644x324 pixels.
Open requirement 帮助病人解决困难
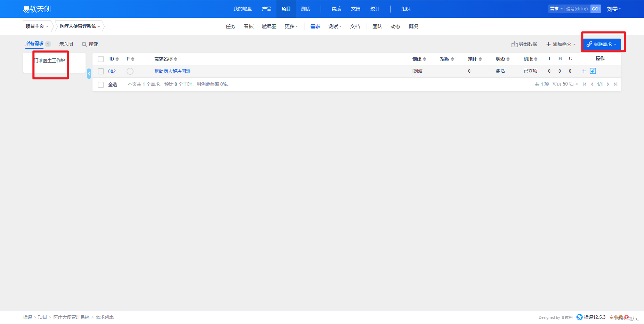coord(172,71)
